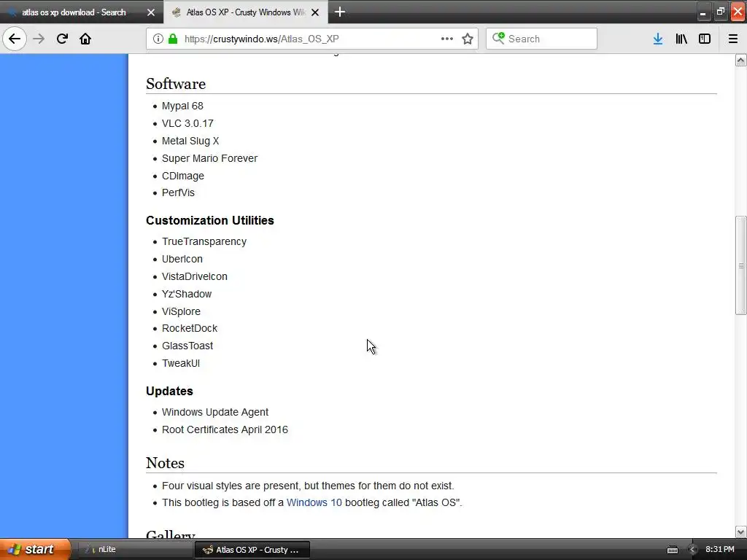Click the scrollbar up arrow

click(x=740, y=60)
